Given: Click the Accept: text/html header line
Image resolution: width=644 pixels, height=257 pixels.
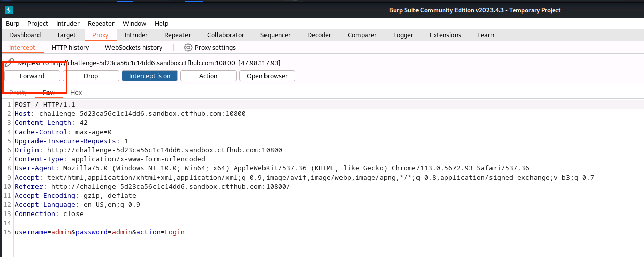Looking at the screenshot, I should pyautogui.click(x=305, y=177).
